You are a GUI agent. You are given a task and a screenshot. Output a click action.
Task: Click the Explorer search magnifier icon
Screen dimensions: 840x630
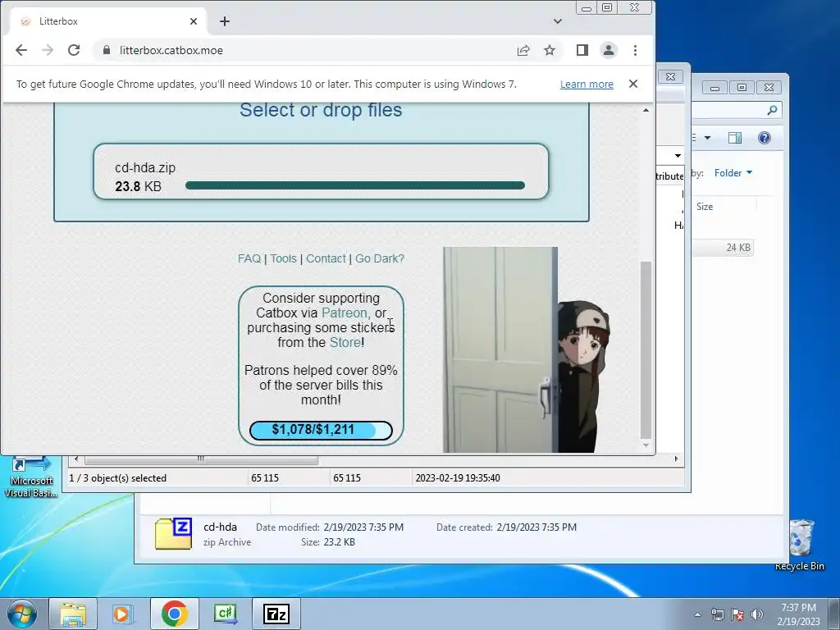point(772,111)
